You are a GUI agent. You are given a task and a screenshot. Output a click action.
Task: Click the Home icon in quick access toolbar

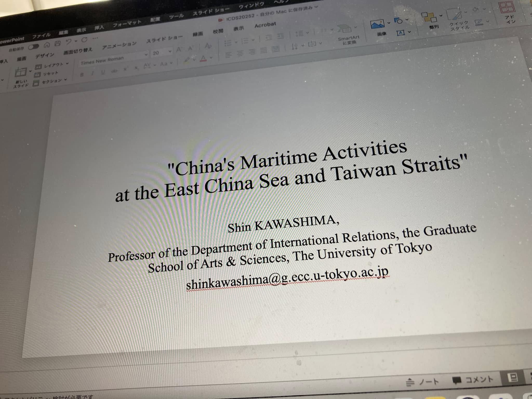coord(47,45)
